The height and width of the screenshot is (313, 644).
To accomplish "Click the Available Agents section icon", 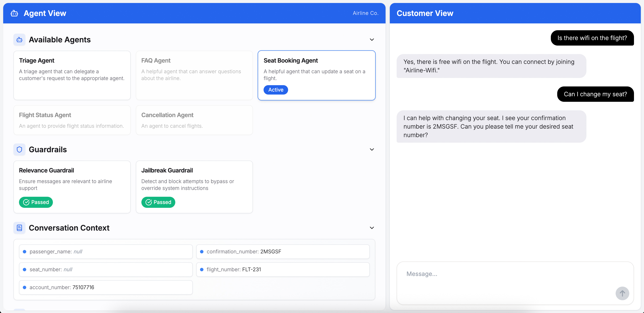I will (x=19, y=39).
